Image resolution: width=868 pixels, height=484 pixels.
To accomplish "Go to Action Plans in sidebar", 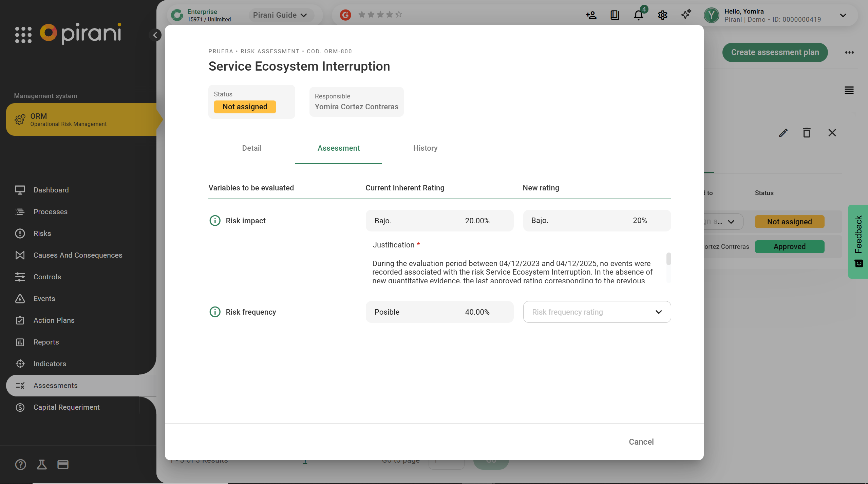I will point(54,320).
